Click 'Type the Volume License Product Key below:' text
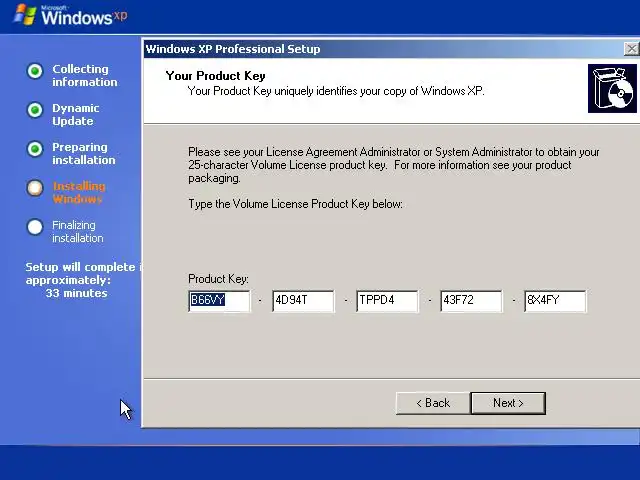Image resolution: width=640 pixels, height=480 pixels. click(296, 204)
